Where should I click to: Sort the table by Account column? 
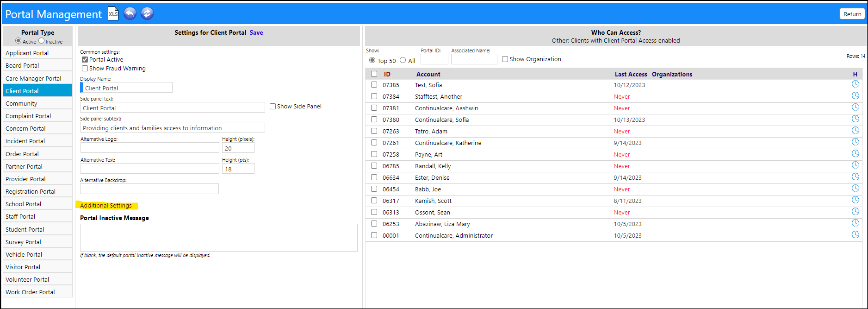pos(428,74)
